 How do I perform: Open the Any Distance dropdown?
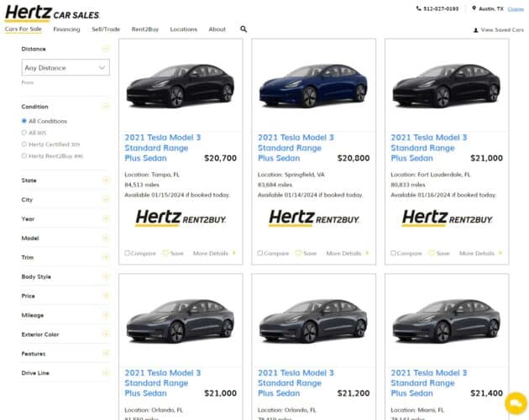click(x=65, y=68)
